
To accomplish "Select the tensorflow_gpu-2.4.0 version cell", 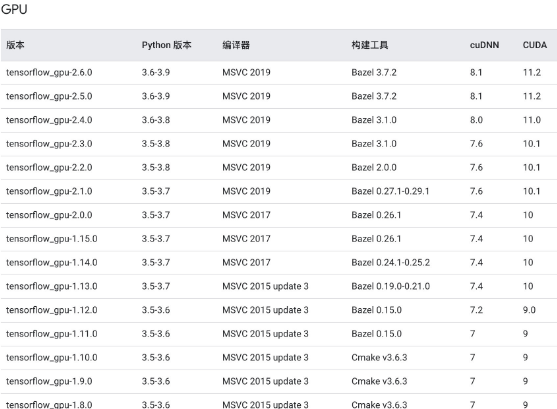I will [x=49, y=120].
